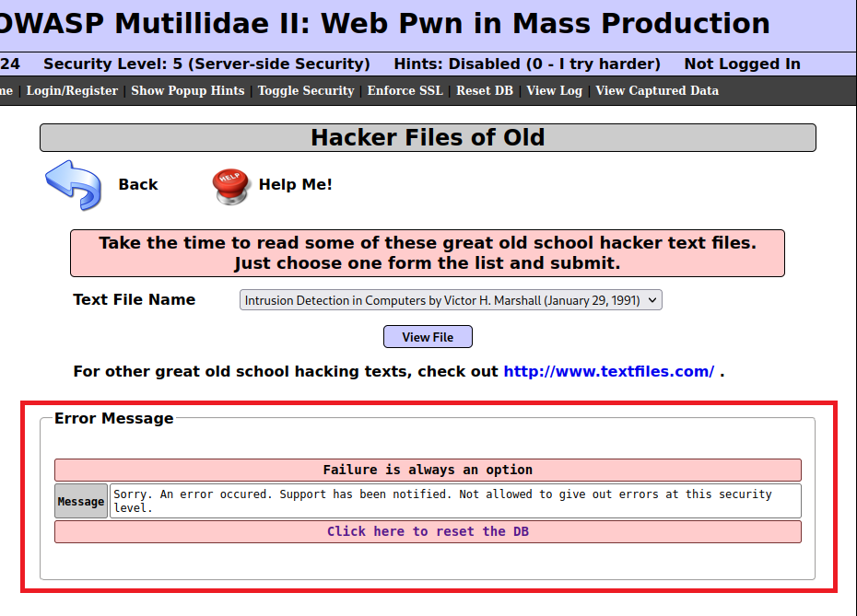857x616 pixels.
Task: Select the Sorry. An error occured message text
Action: (442, 501)
